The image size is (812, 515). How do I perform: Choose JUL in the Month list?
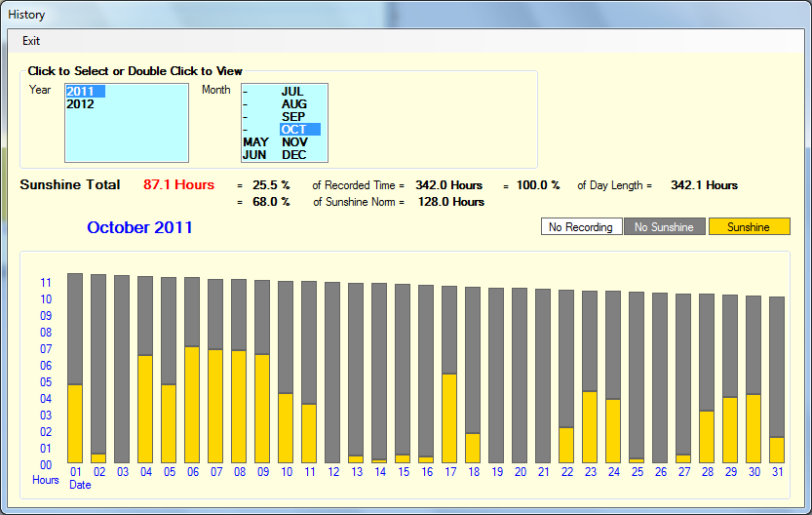pos(292,92)
